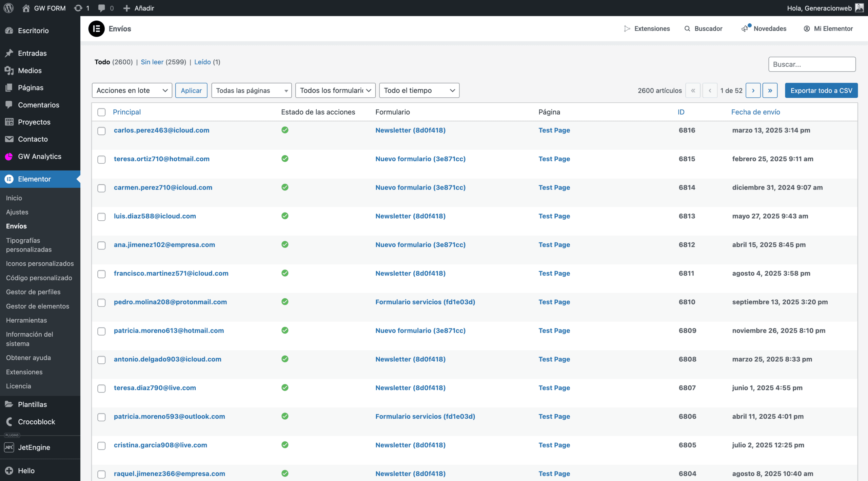Click Exportar todo a CSV button
Screen dimensions: 868x481
821,91
